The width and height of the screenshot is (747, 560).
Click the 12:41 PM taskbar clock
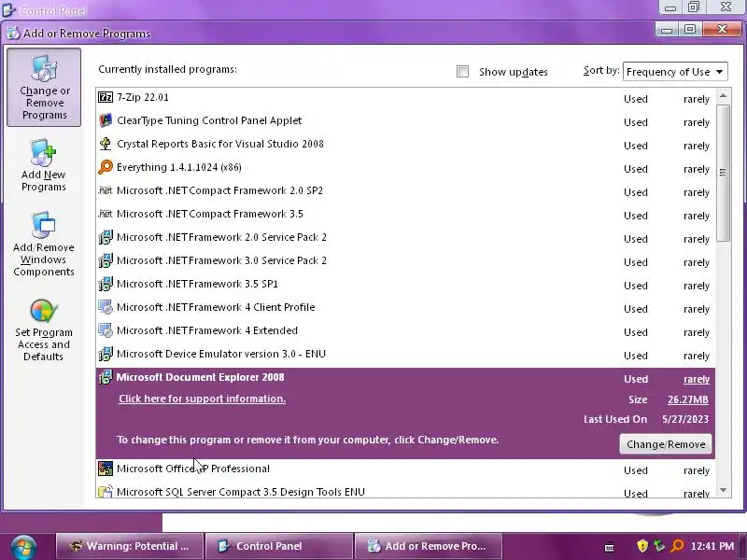click(x=712, y=546)
